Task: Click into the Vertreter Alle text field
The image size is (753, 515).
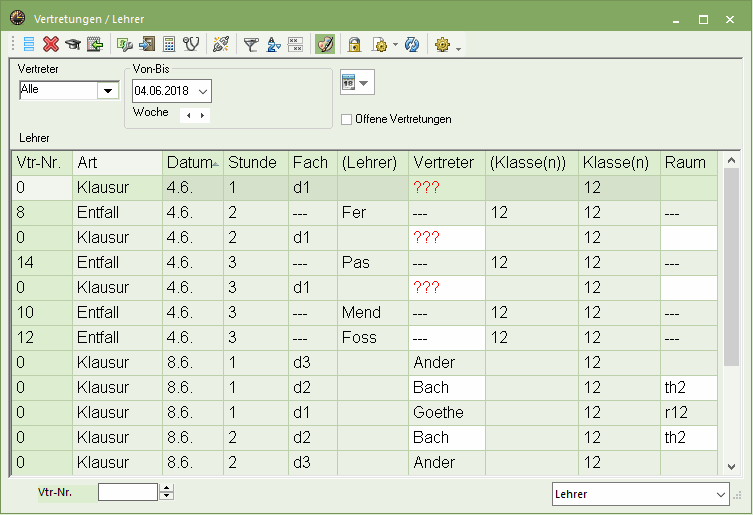Action: click(58, 90)
